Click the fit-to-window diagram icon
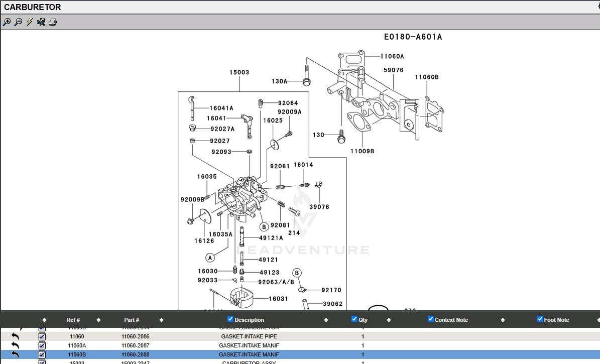The height and width of the screenshot is (364, 600). pos(41,22)
